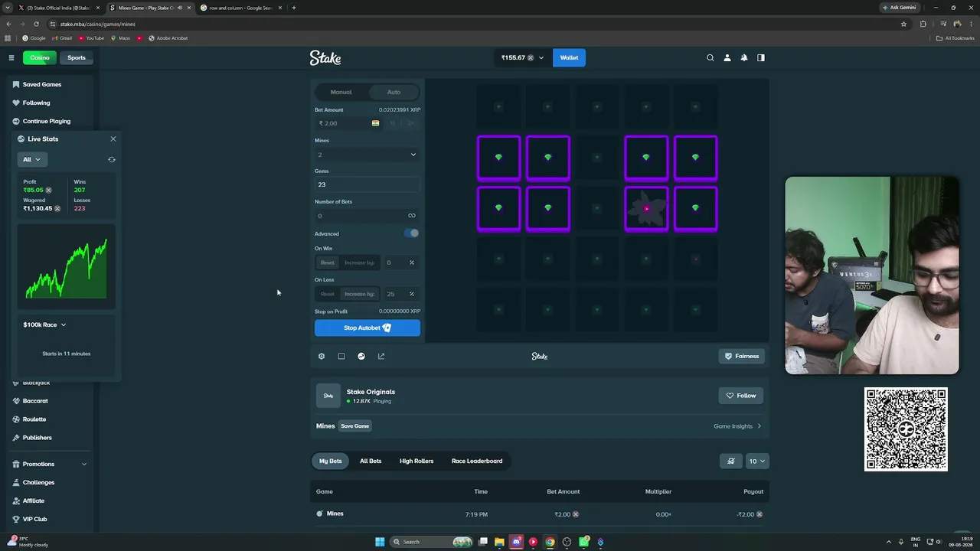
Task: Click the mine tile in the third row
Action: coord(646,208)
